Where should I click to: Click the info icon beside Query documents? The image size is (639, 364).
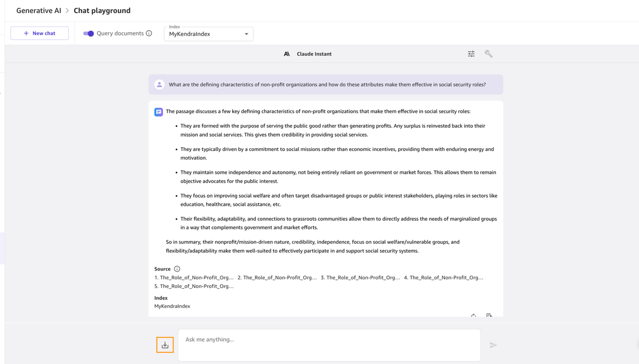(x=149, y=33)
